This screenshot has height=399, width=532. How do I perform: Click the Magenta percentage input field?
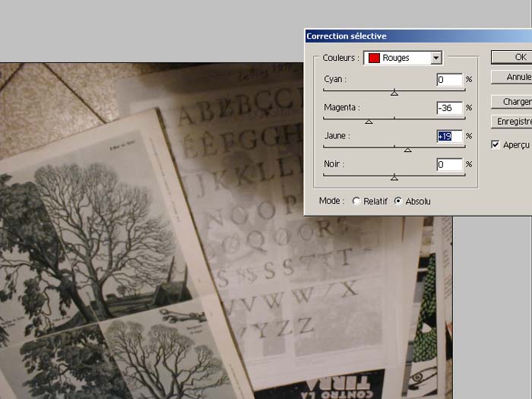tap(450, 108)
